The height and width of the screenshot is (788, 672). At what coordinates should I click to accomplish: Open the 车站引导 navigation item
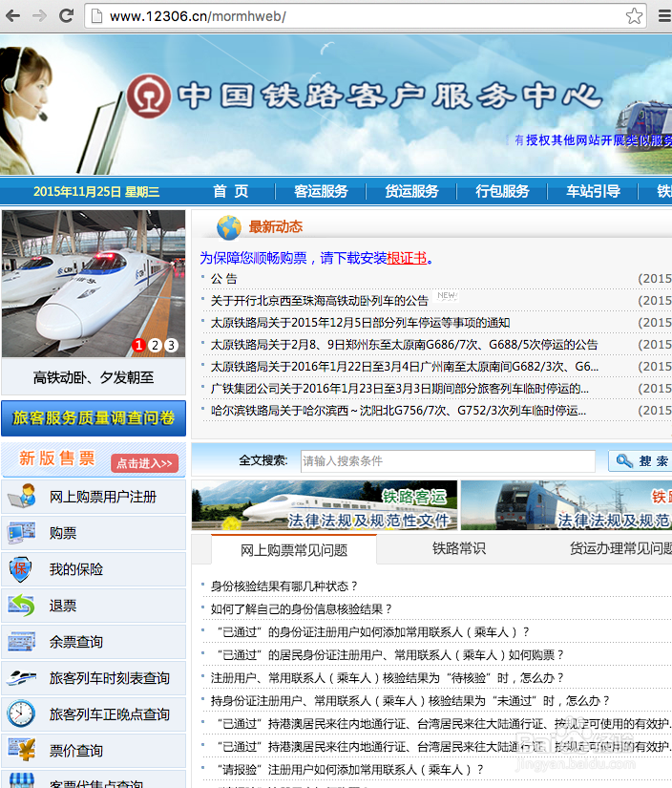593,191
